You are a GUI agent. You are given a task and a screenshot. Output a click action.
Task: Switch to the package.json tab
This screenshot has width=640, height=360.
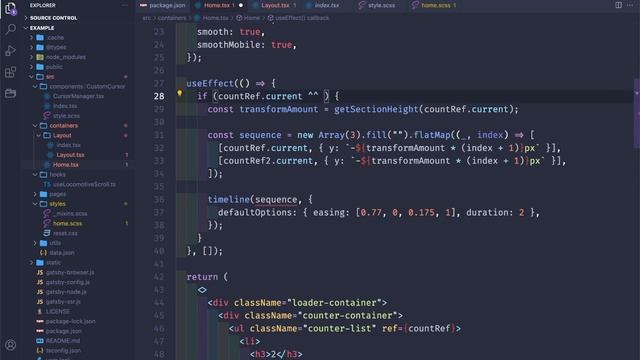162,5
